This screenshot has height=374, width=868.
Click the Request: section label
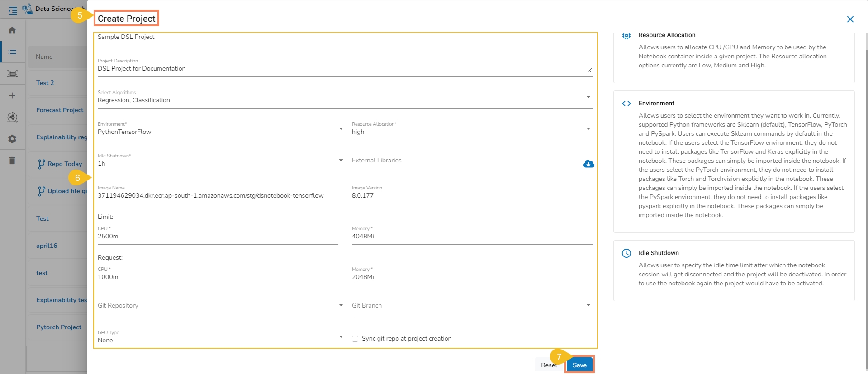[x=110, y=258]
